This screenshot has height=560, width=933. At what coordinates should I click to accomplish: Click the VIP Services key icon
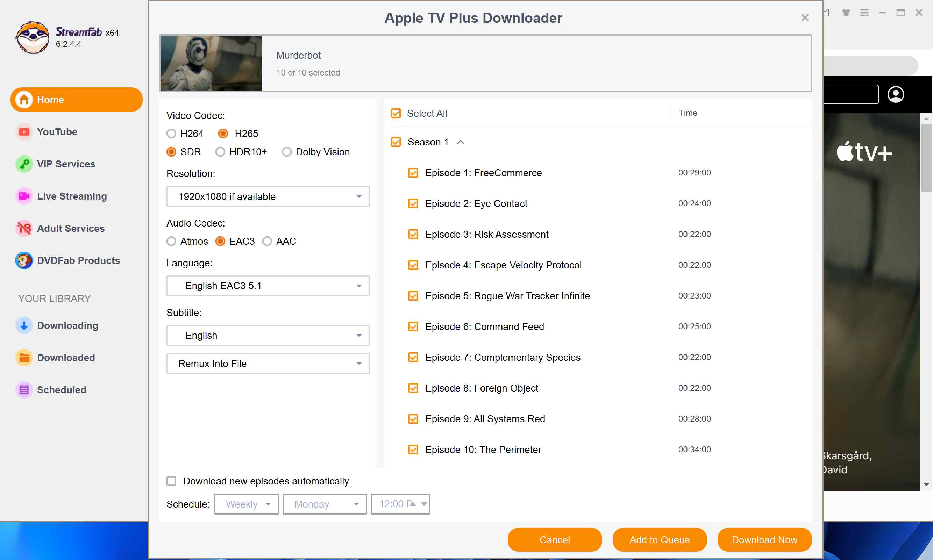point(24,164)
